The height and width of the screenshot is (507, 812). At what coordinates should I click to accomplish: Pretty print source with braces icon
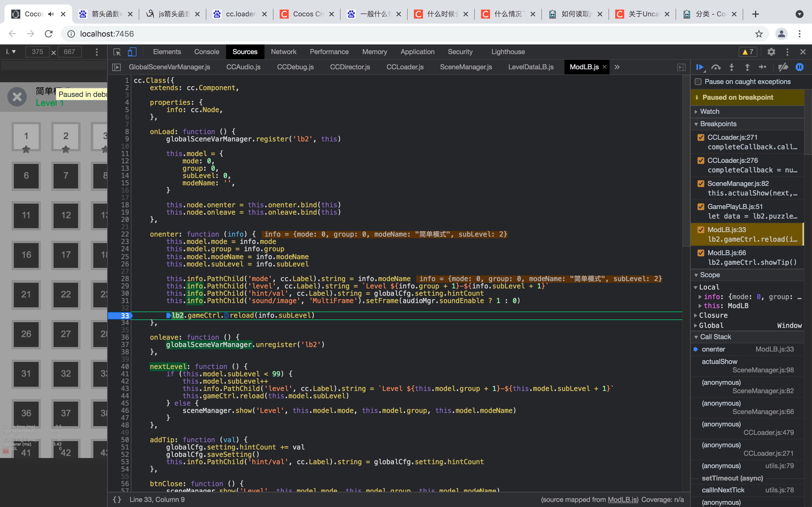117,499
